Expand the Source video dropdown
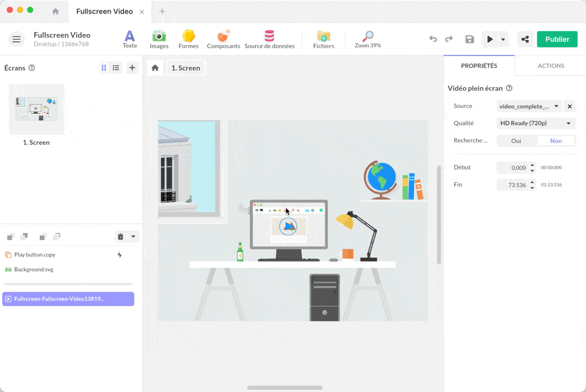 coord(529,106)
